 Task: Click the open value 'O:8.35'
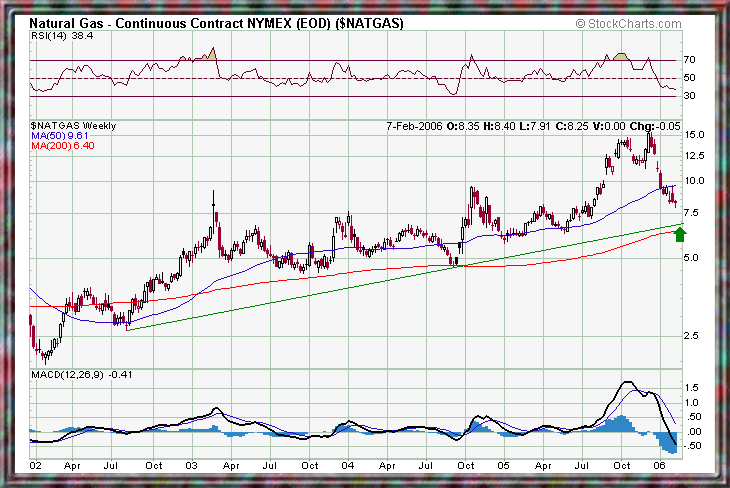tap(463, 126)
